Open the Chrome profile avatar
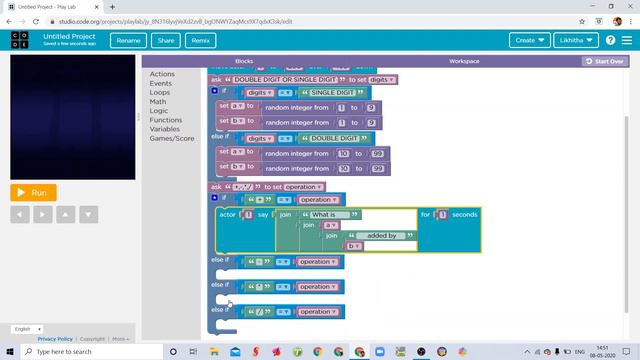 click(618, 22)
